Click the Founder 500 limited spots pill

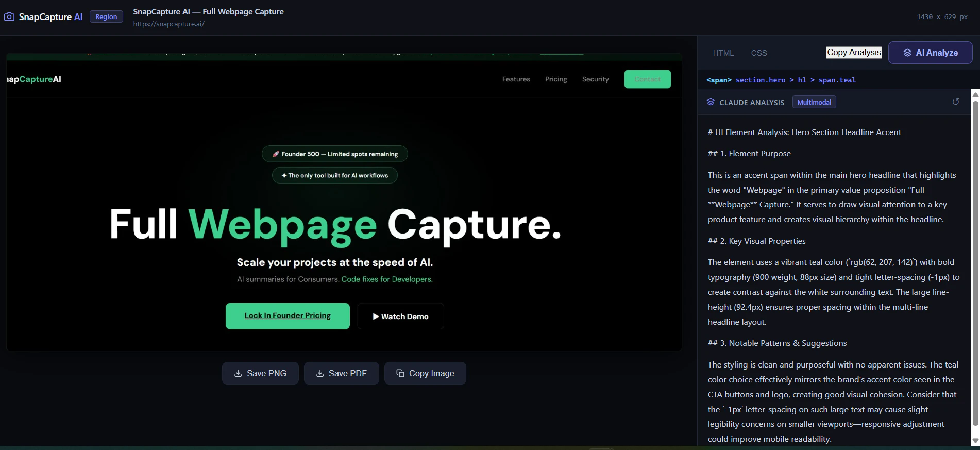335,154
